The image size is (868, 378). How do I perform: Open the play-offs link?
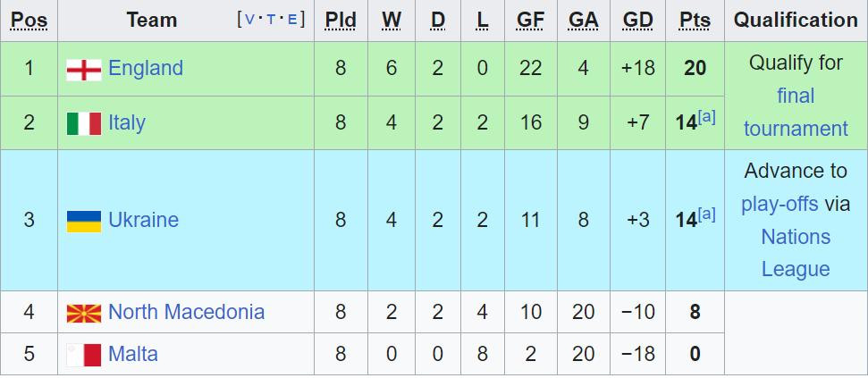point(780,204)
